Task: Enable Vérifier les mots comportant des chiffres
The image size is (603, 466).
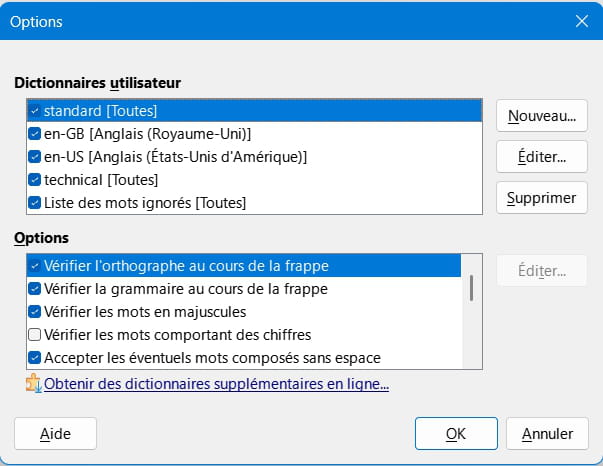Action: (x=35, y=335)
